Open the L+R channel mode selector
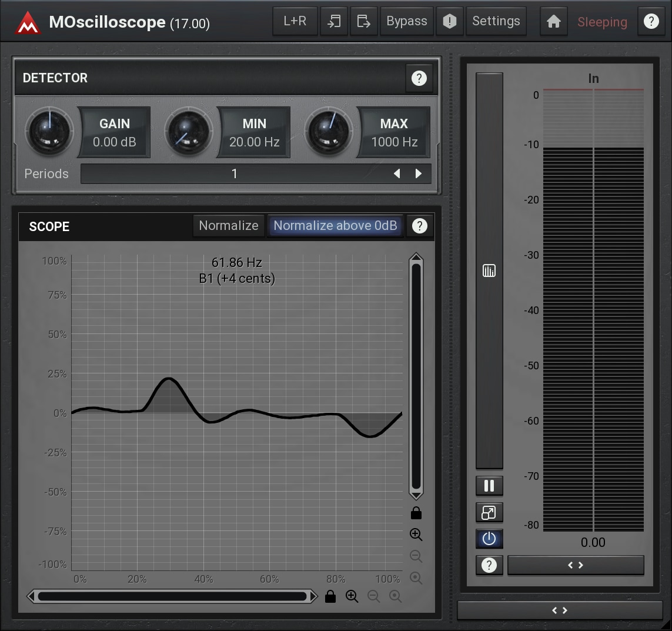This screenshot has height=631, width=672. coord(295,22)
